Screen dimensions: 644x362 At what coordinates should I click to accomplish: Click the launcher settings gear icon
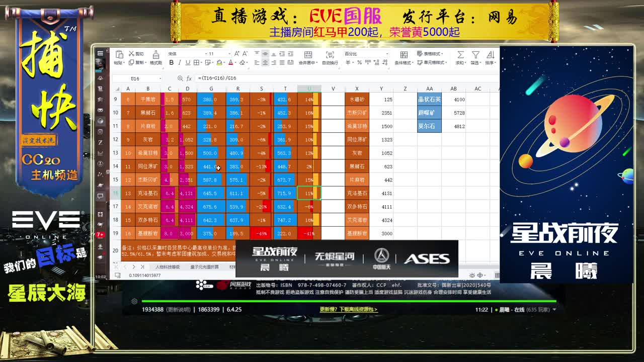coord(134,302)
